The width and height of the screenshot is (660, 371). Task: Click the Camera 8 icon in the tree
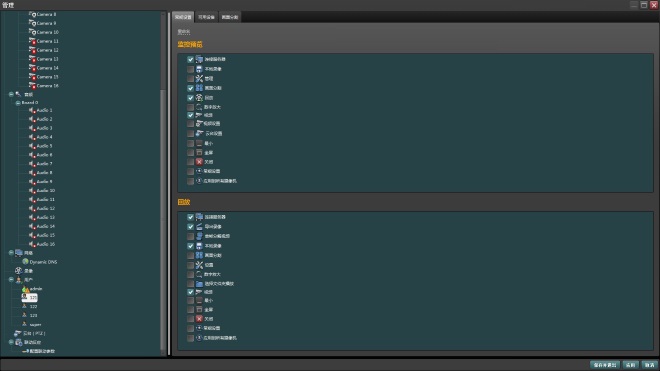point(32,14)
